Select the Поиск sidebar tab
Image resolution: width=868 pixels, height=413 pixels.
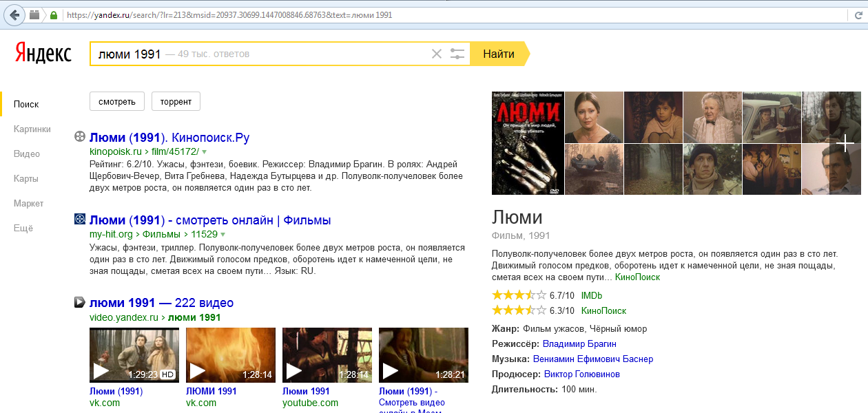[x=26, y=104]
